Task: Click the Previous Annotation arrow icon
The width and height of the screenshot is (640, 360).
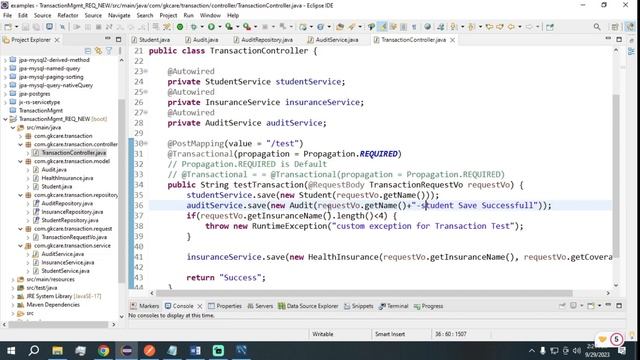Action: pos(471,27)
